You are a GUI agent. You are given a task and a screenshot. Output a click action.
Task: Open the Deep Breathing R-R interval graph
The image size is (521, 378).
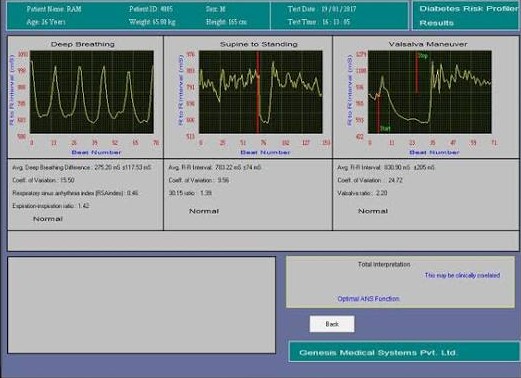[92, 92]
